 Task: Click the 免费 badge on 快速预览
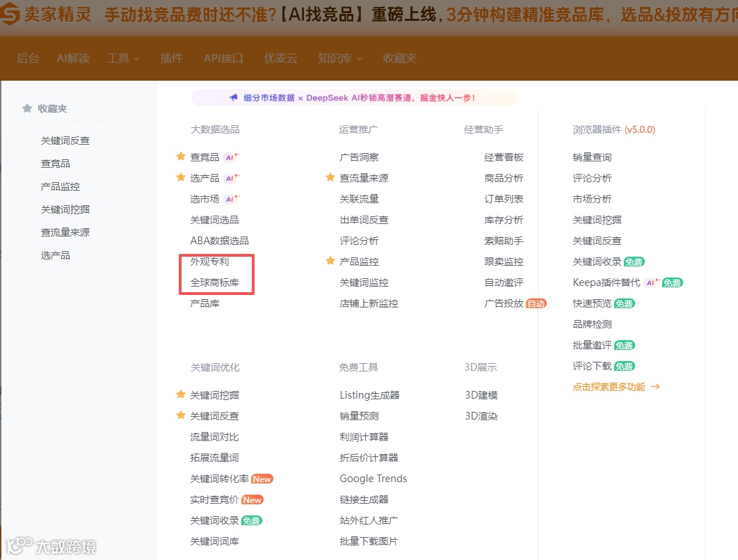[624, 303]
